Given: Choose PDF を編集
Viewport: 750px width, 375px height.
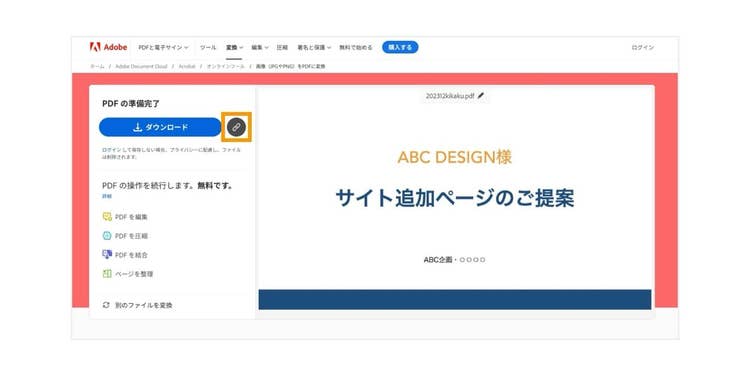Looking at the screenshot, I should 125,217.
